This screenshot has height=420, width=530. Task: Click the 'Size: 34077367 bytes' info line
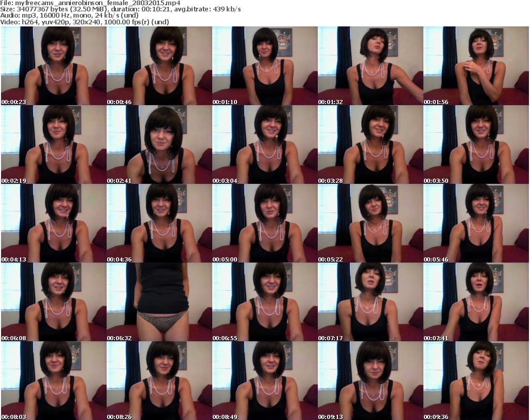coord(120,9)
